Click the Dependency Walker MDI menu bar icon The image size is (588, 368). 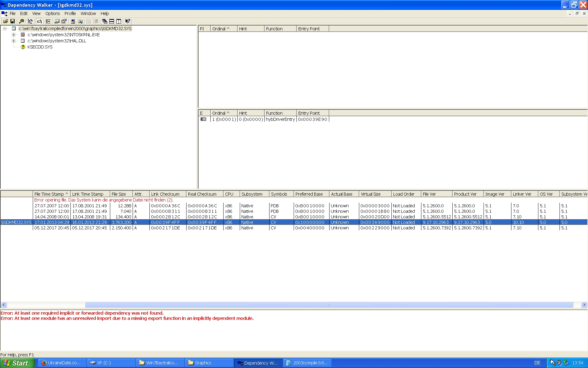(x=4, y=13)
